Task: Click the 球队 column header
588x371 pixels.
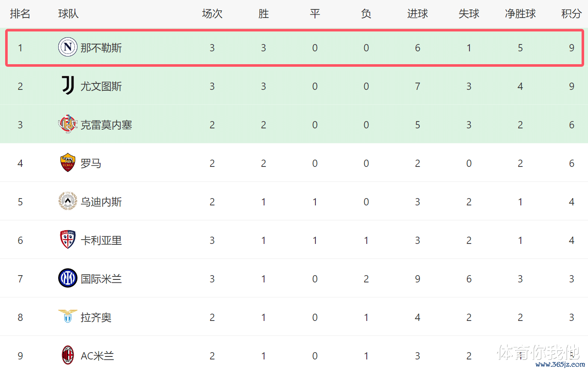Action: point(68,14)
